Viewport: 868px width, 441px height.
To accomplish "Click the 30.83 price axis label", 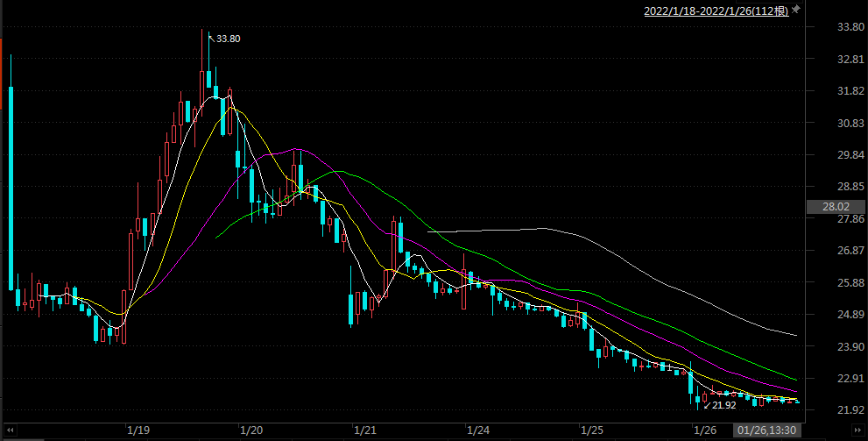I will tap(828, 123).
